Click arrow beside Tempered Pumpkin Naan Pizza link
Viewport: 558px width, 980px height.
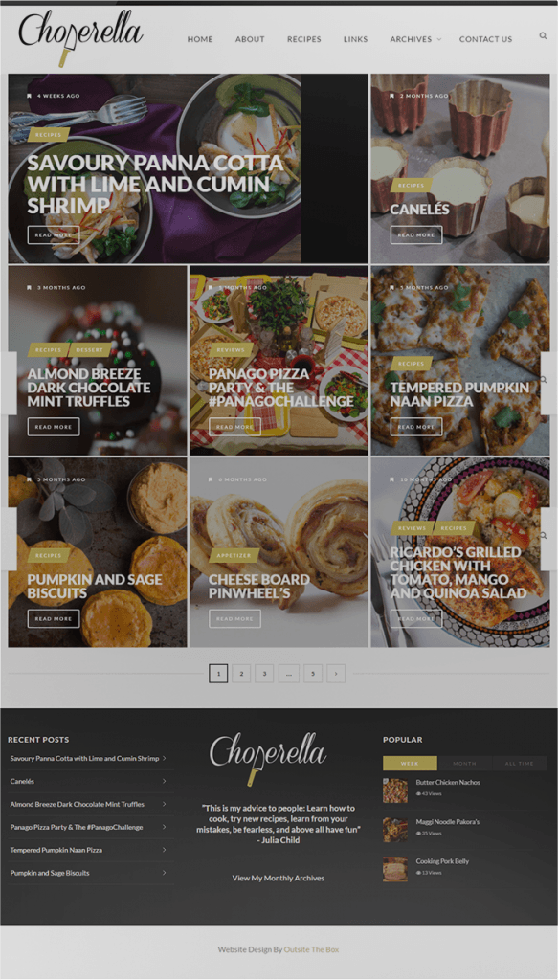[x=165, y=850]
